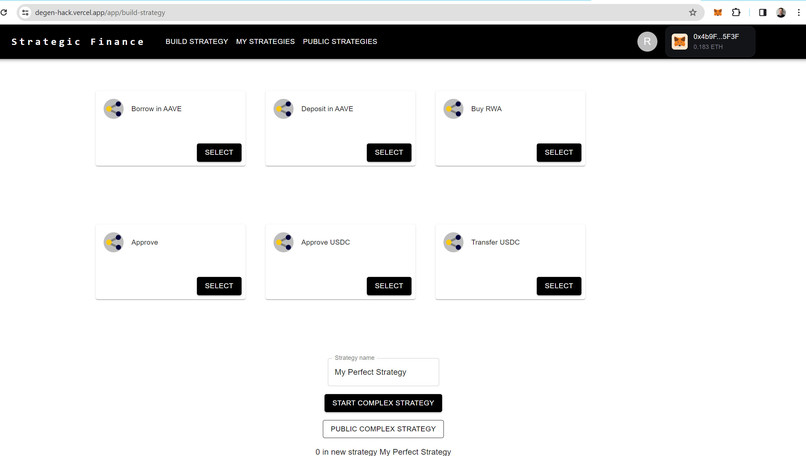This screenshot has width=806, height=456.
Task: Click the 'Transfer USDC' label
Action: click(495, 242)
